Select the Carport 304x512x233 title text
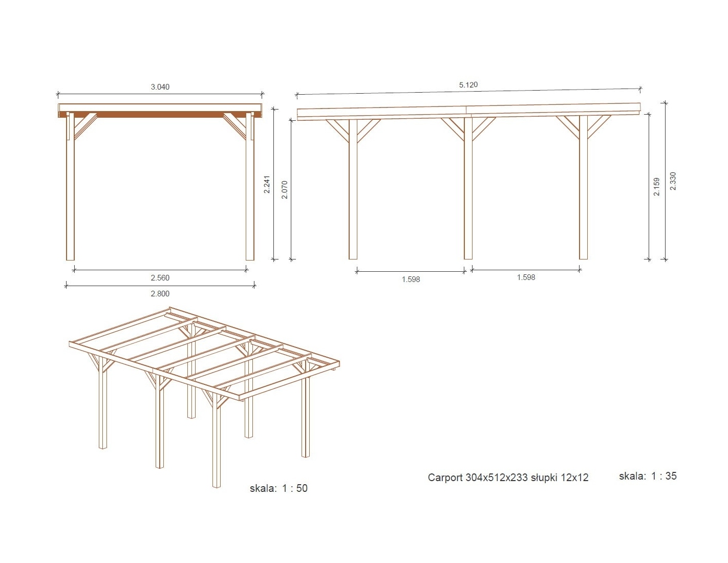728x563 pixels. click(x=508, y=478)
